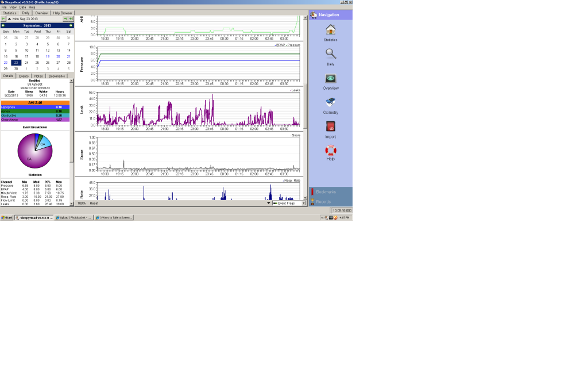Collapse the calendar with the date triangle
The height and width of the screenshot is (368, 588).
click(x=10, y=19)
